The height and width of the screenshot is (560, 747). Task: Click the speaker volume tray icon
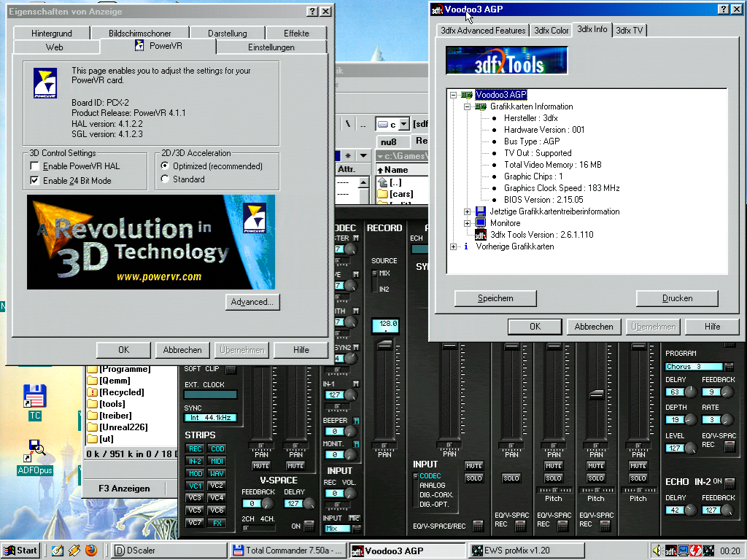[657, 551]
